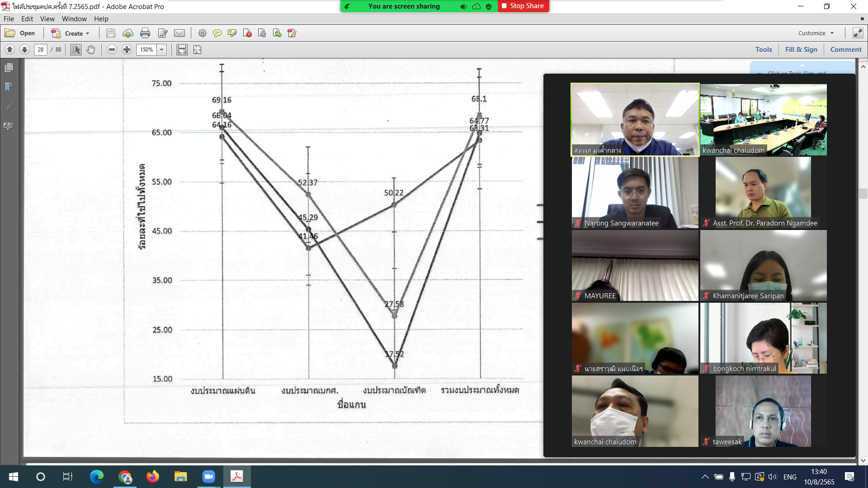This screenshot has width=868, height=488.
Task: Click the Delete page icon
Action: pyautogui.click(x=247, y=33)
